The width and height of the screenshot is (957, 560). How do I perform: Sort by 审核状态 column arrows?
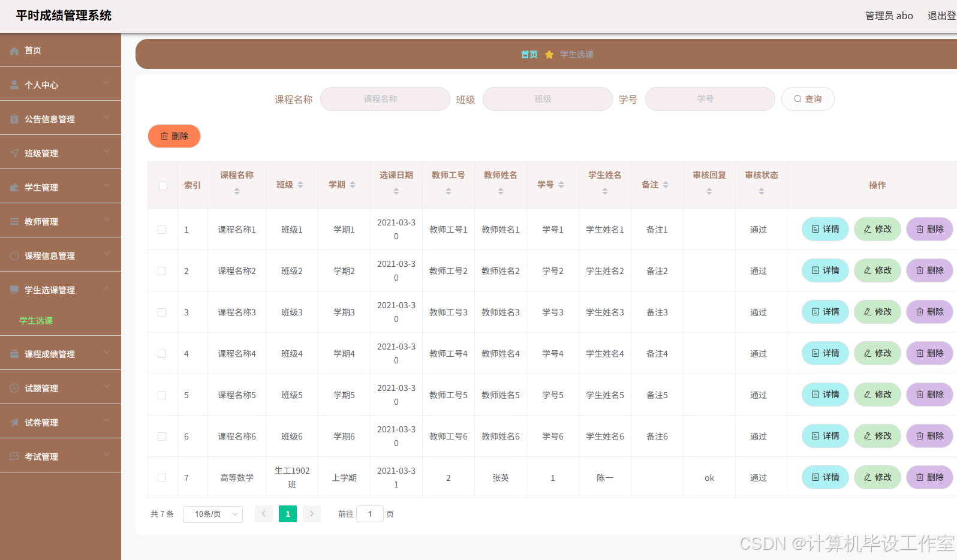click(x=762, y=191)
